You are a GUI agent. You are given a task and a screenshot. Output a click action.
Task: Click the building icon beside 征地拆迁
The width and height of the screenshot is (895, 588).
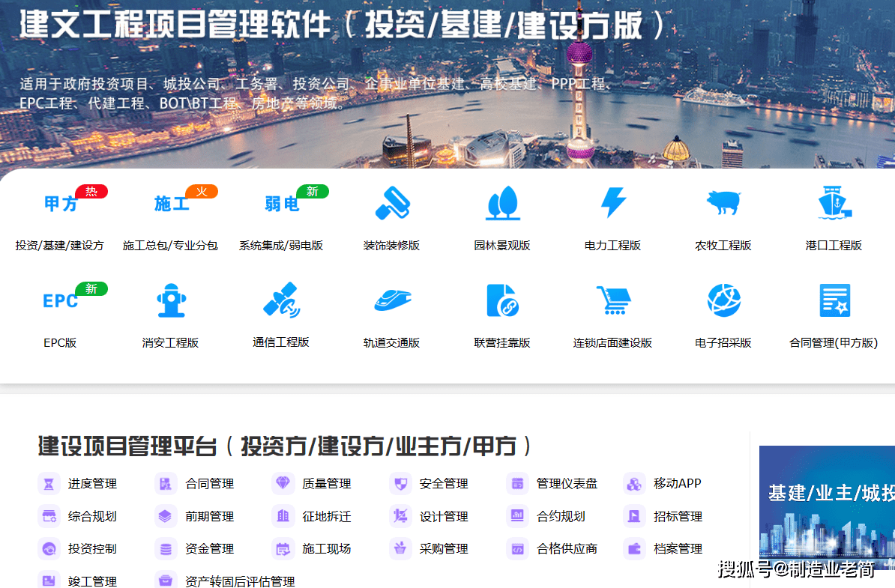coord(283,516)
